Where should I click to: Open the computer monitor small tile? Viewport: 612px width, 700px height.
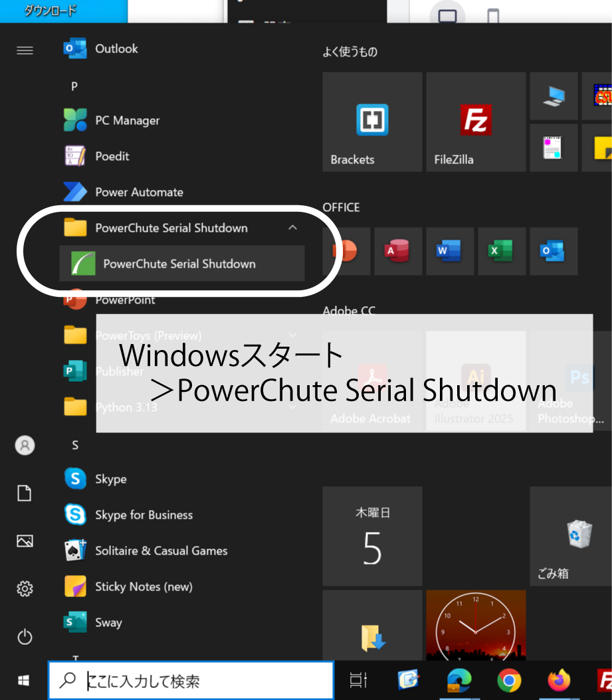tap(554, 96)
